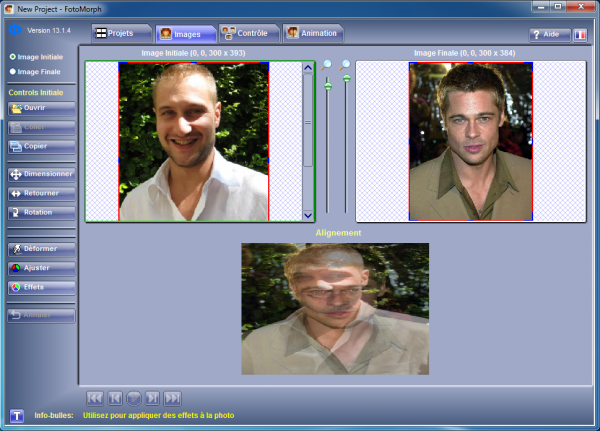This screenshot has width=600, height=431.
Task: Select the Image Initiale radio button
Action: (x=13, y=57)
